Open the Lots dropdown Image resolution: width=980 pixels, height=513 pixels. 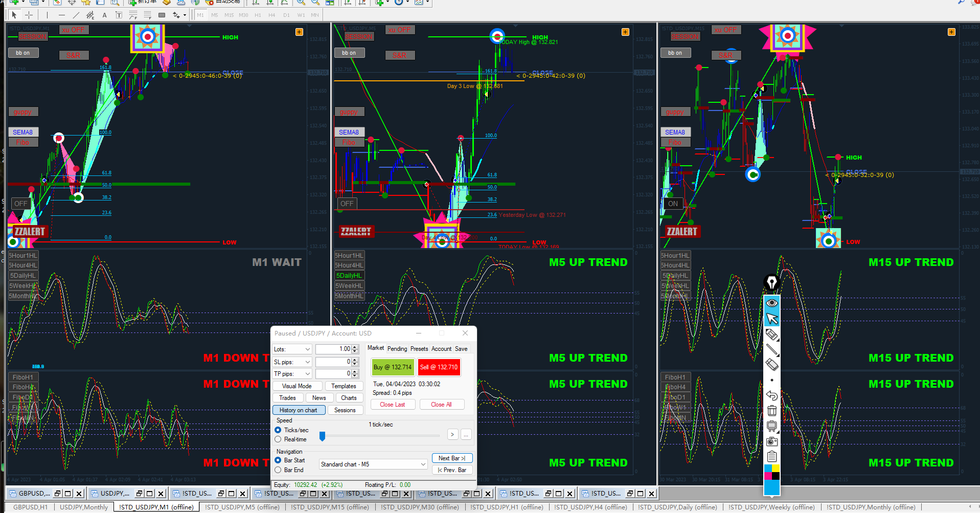(292, 349)
